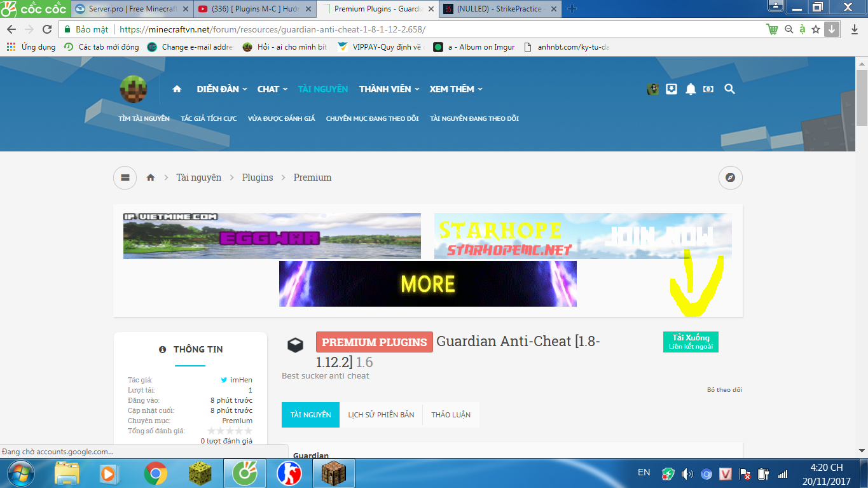Go back with the browser back arrow
The image size is (868, 488).
(x=11, y=29)
